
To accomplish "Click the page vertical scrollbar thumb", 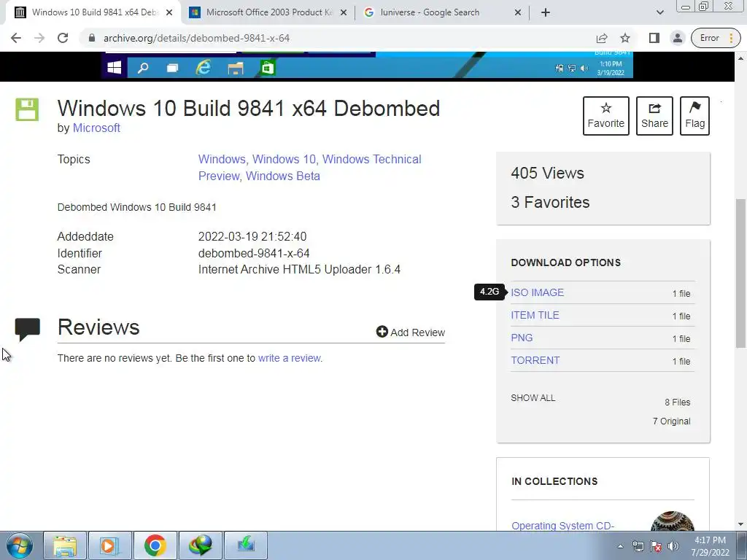I will tap(741, 273).
